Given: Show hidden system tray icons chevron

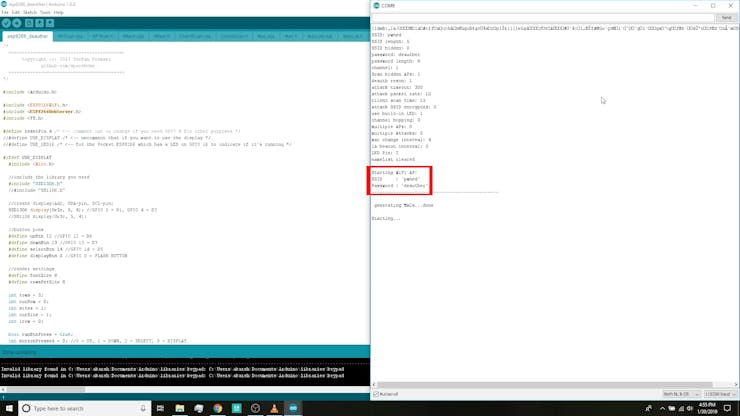Looking at the screenshot, I should (x=662, y=408).
